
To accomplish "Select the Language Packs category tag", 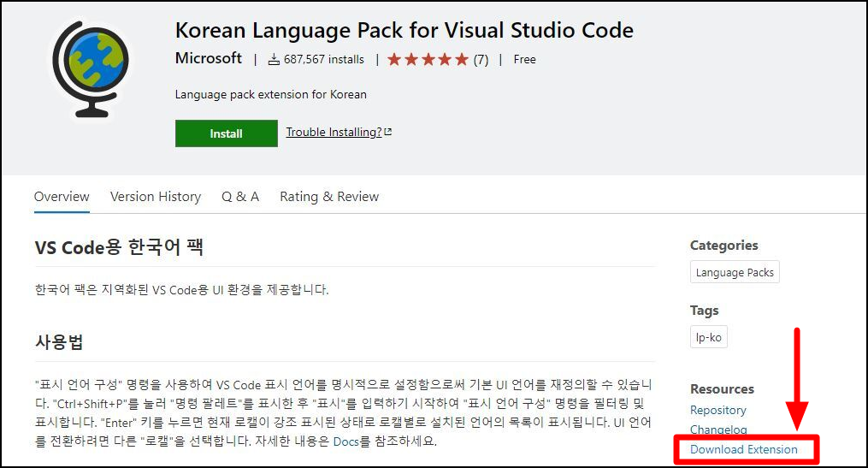I will point(735,272).
